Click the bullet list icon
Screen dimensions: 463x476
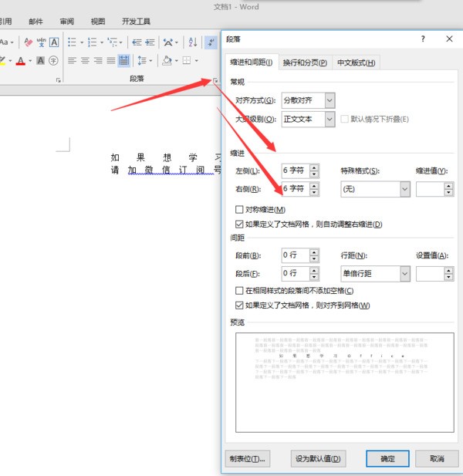[72, 42]
